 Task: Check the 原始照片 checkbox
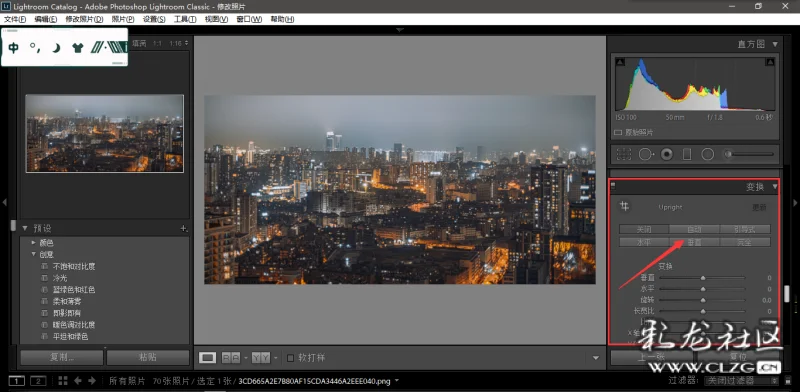pos(618,132)
